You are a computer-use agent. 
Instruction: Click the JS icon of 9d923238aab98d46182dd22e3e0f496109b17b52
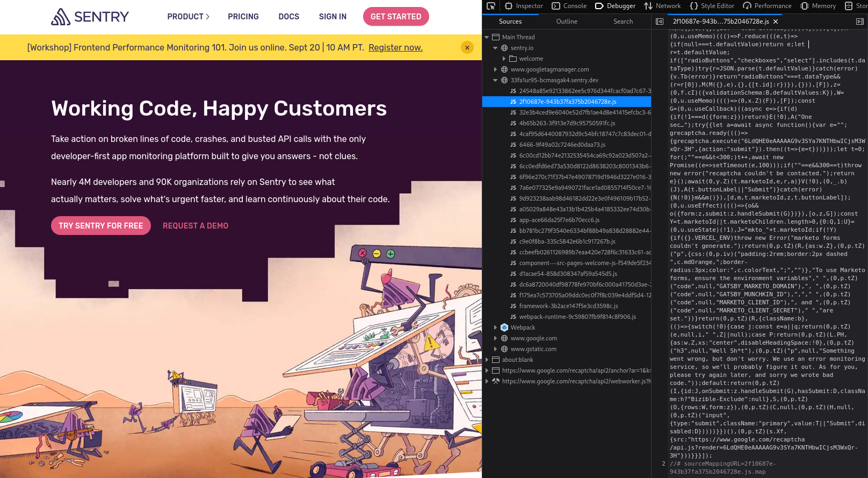click(x=513, y=198)
